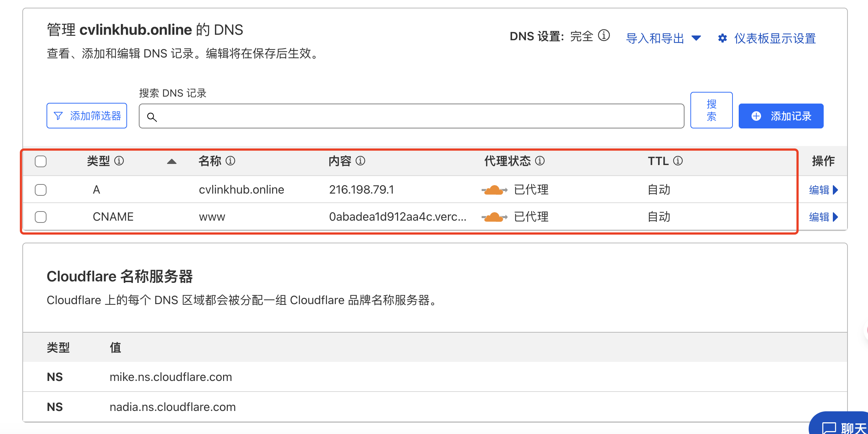The image size is (868, 434).
Task: Open the 导入和导出 dropdown
Action: [663, 38]
